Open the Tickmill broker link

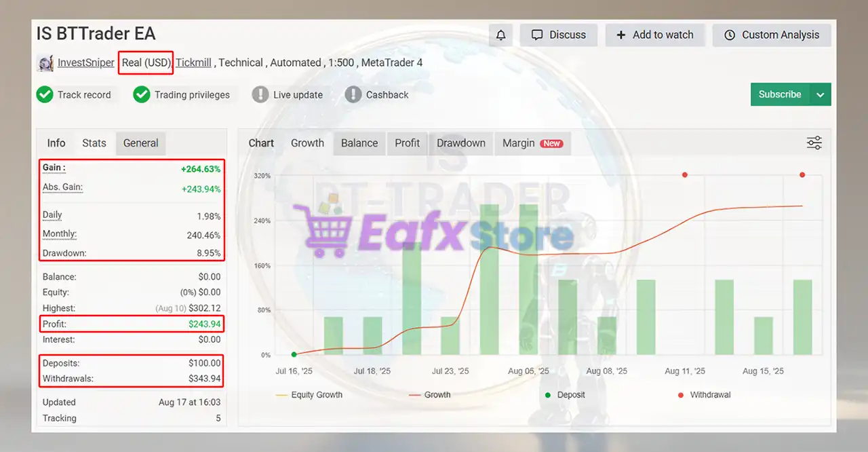(x=194, y=62)
